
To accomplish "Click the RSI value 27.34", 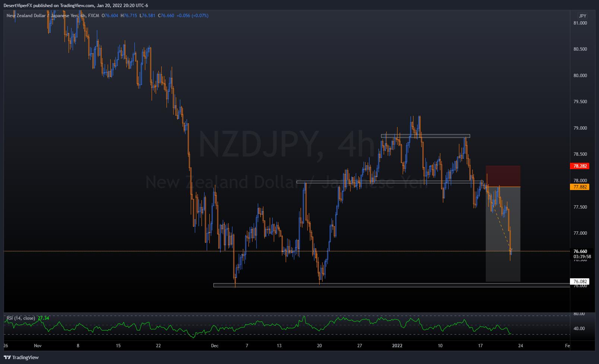I will (43, 318).
